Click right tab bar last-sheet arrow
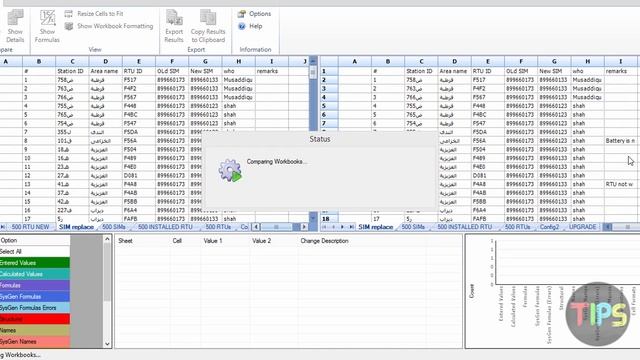The height and width of the screenshot is (360, 640). (x=351, y=227)
